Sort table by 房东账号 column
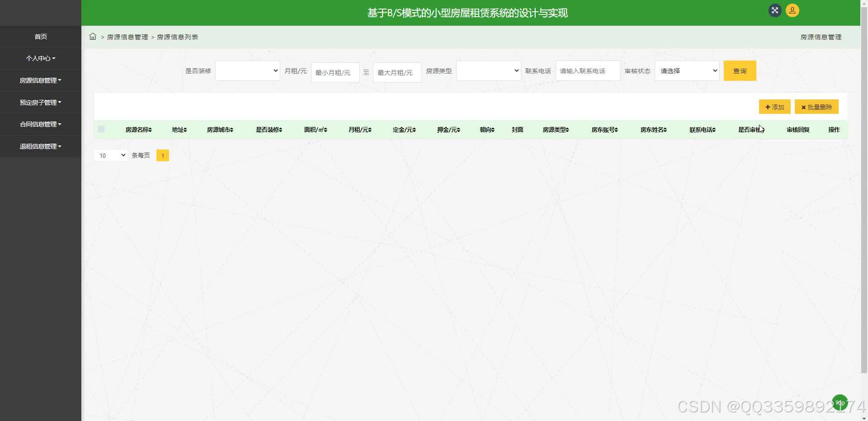Viewport: 868px width, 421px height. click(x=604, y=130)
